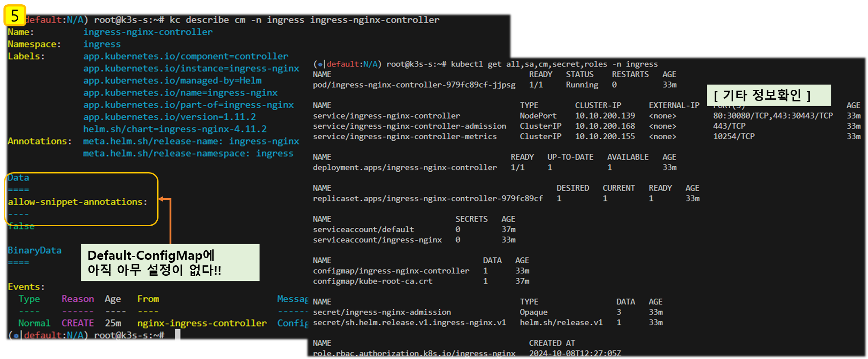
Task: Click secret type 'helm.sh/release.v1'
Action: coord(561,323)
